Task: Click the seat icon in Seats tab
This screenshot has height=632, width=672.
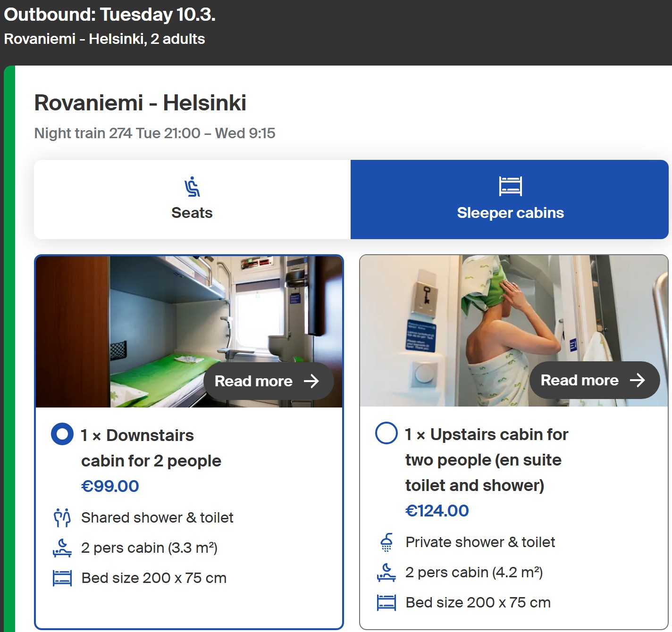Action: tap(192, 187)
